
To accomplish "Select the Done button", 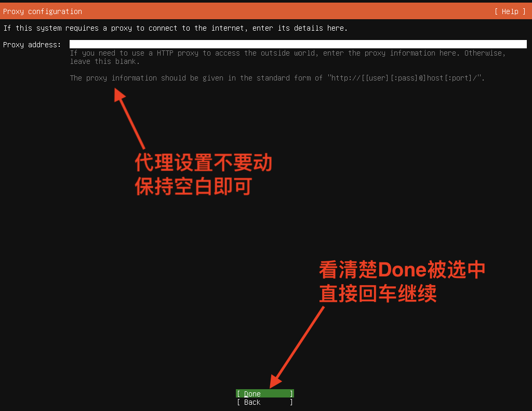I will 264,394.
